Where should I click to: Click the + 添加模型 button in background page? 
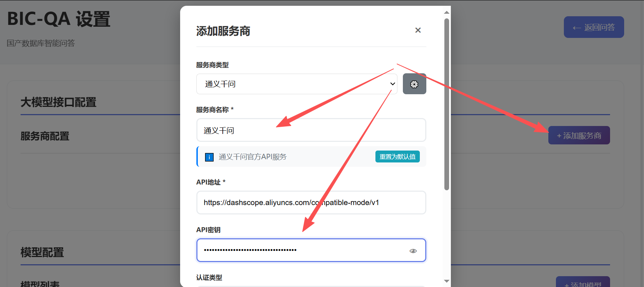coord(583,282)
